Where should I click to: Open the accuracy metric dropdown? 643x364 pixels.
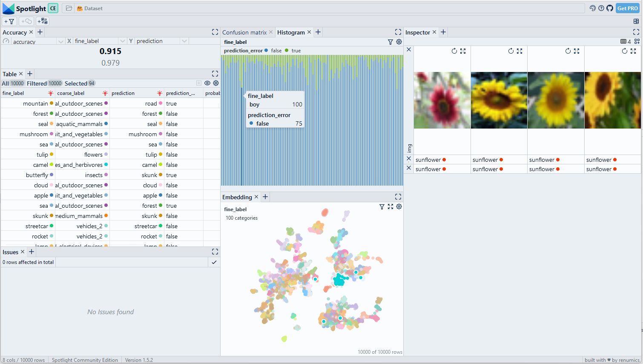point(60,41)
